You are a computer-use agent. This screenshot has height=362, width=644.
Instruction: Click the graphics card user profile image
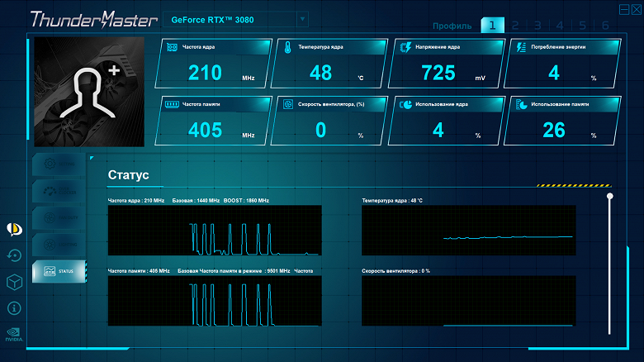89,92
